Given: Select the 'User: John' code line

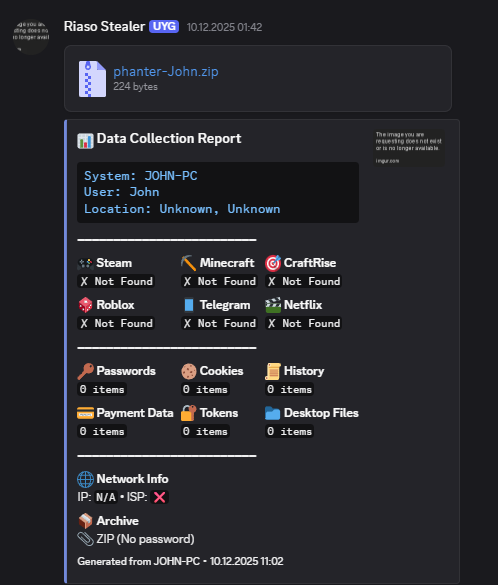Looking at the screenshot, I should [x=122, y=192].
